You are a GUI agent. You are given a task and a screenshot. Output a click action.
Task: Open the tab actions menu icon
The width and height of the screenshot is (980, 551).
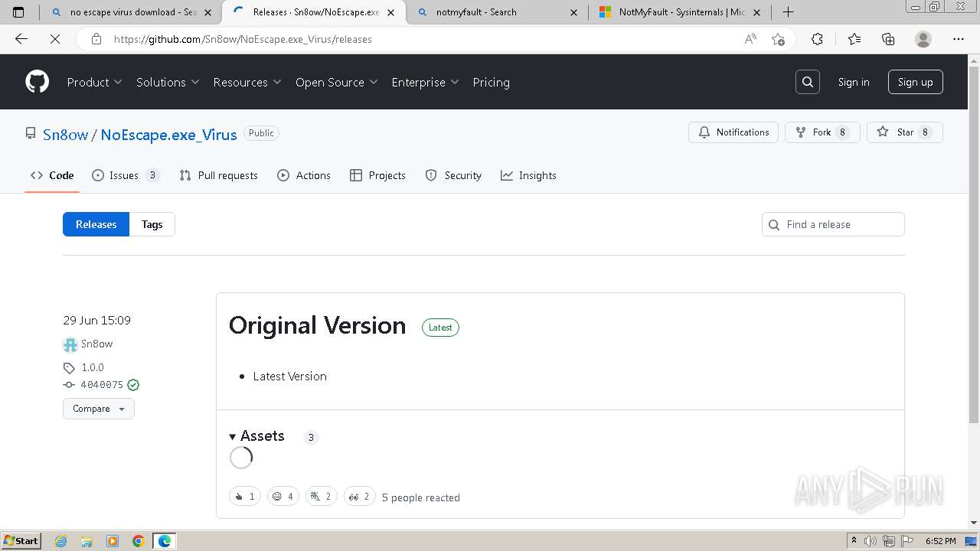18,11
